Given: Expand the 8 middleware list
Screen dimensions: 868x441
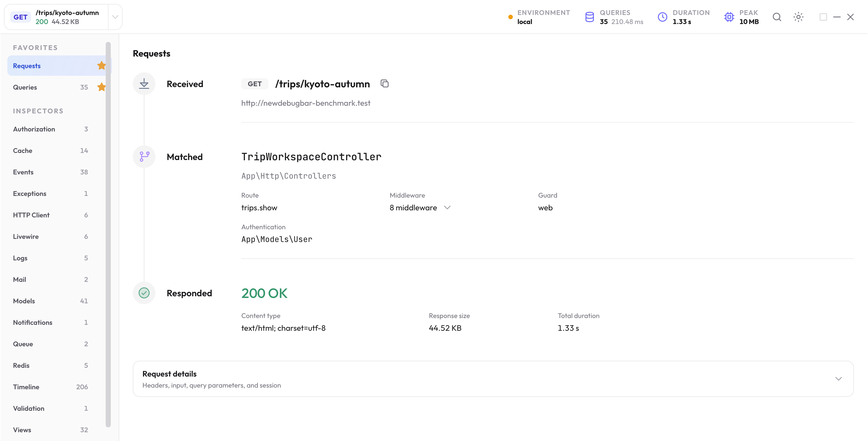Looking at the screenshot, I should 420,208.
